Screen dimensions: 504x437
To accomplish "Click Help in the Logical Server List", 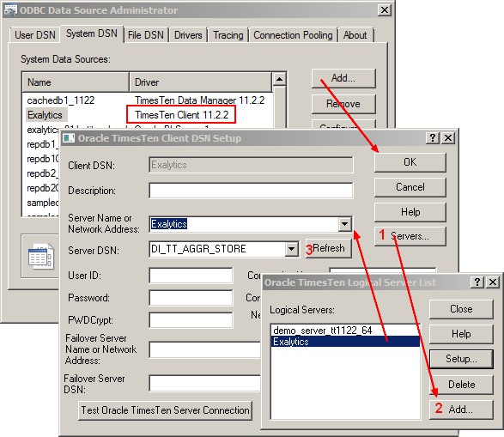I will click(x=461, y=334).
